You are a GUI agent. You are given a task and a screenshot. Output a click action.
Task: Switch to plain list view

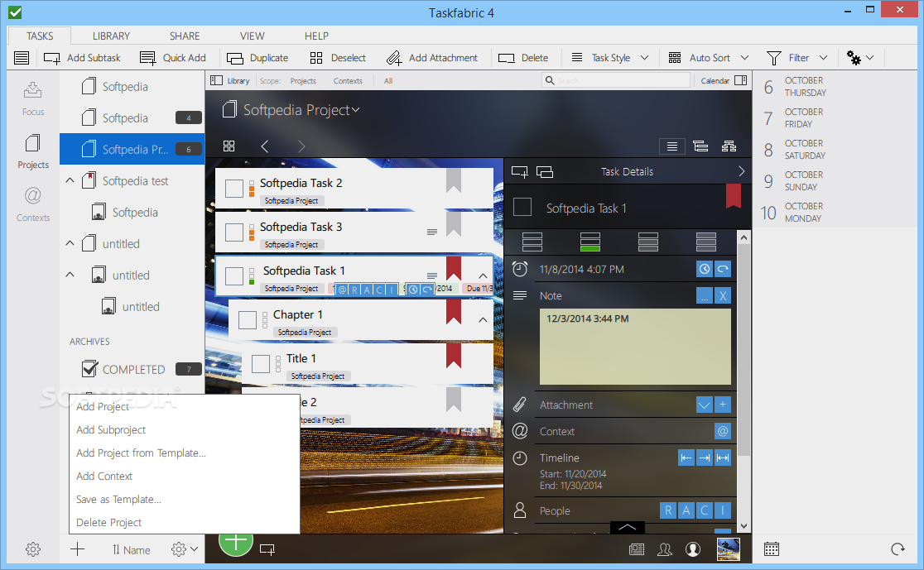tap(671, 146)
